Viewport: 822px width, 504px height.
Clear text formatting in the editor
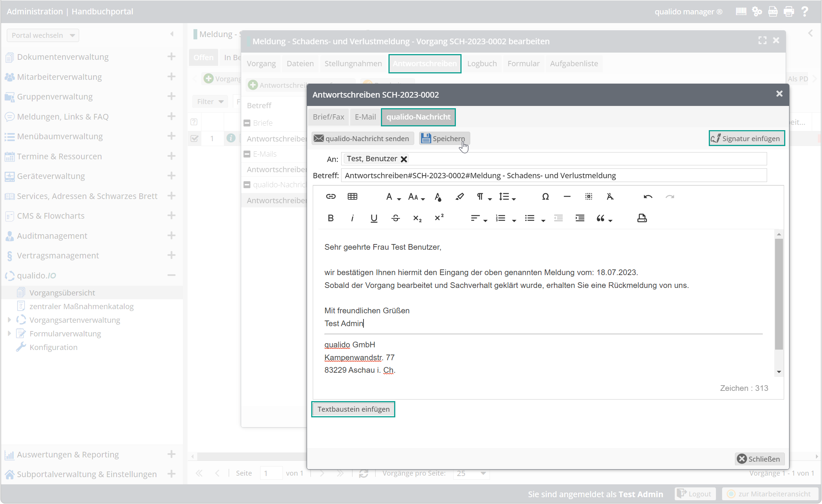[610, 197]
